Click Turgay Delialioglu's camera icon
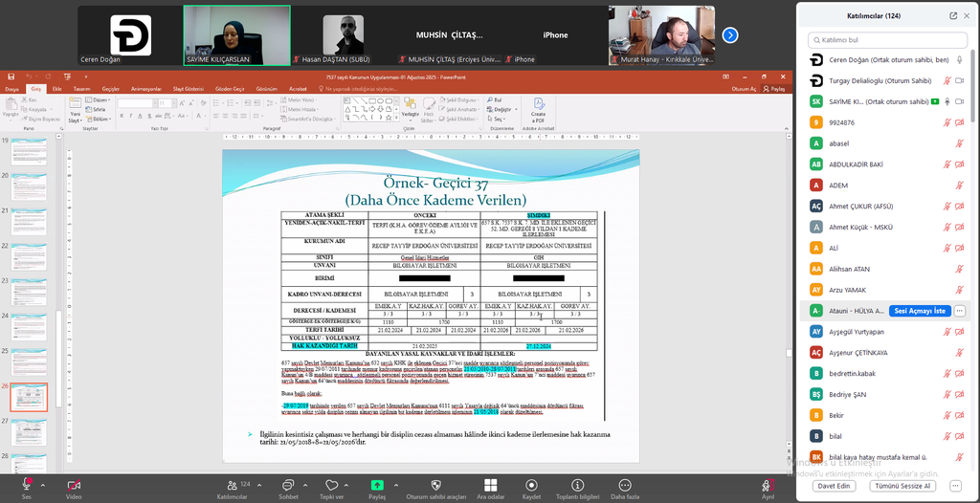980x503 pixels. click(959, 80)
